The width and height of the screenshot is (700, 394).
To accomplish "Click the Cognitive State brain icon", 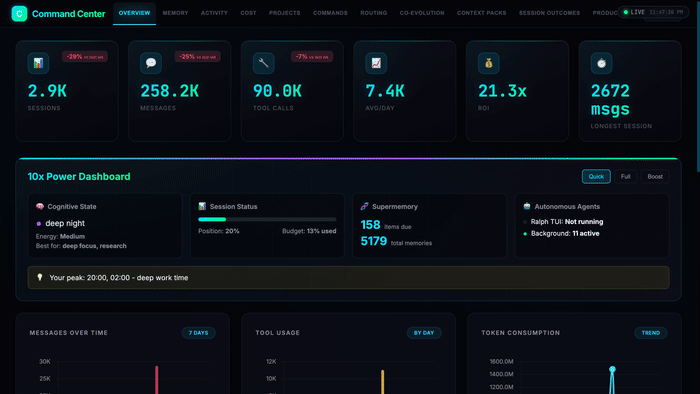I will tap(40, 206).
